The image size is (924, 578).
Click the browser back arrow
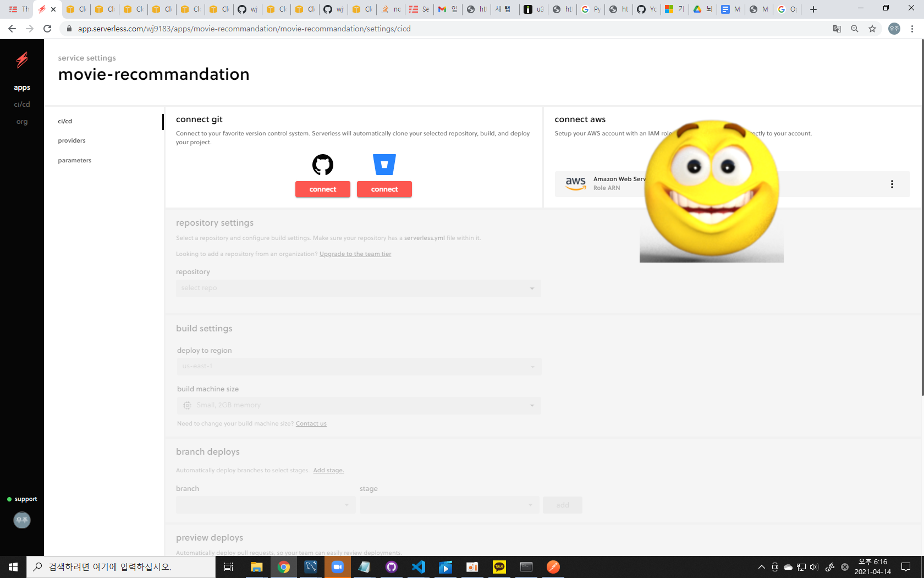click(12, 29)
